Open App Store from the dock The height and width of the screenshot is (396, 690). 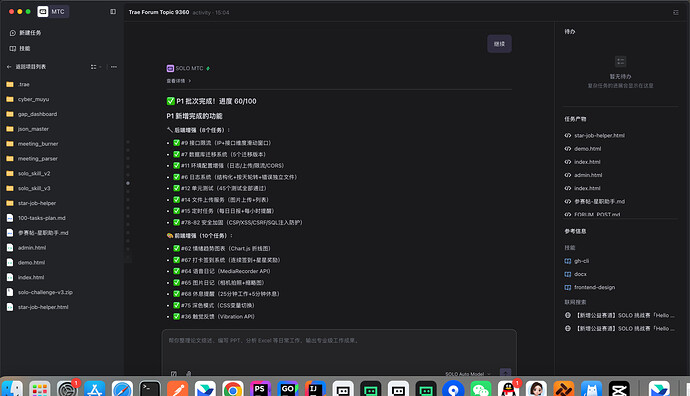(x=95, y=389)
